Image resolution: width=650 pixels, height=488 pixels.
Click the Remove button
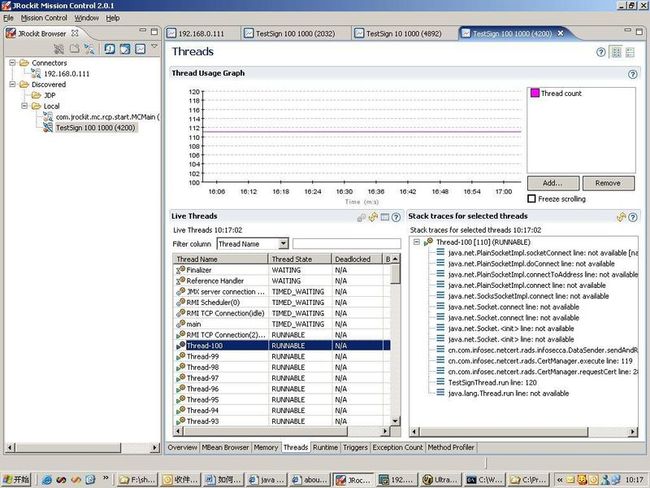[x=608, y=183]
